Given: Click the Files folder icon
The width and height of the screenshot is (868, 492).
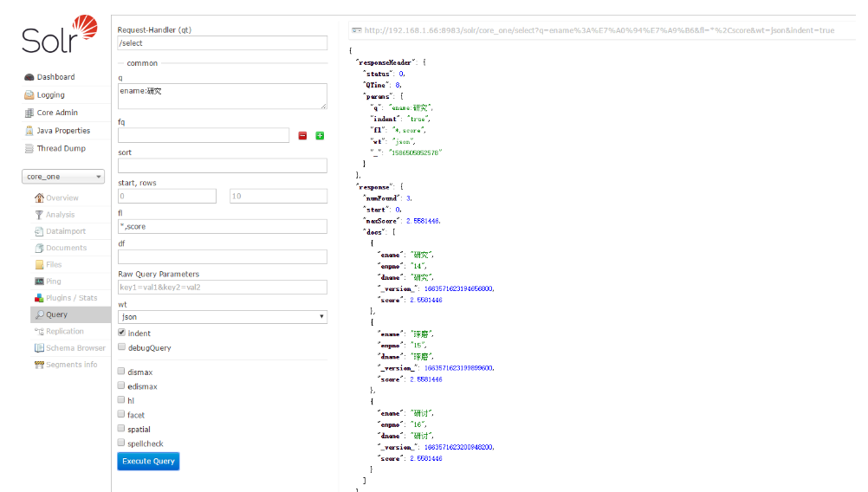Looking at the screenshot, I should (39, 264).
